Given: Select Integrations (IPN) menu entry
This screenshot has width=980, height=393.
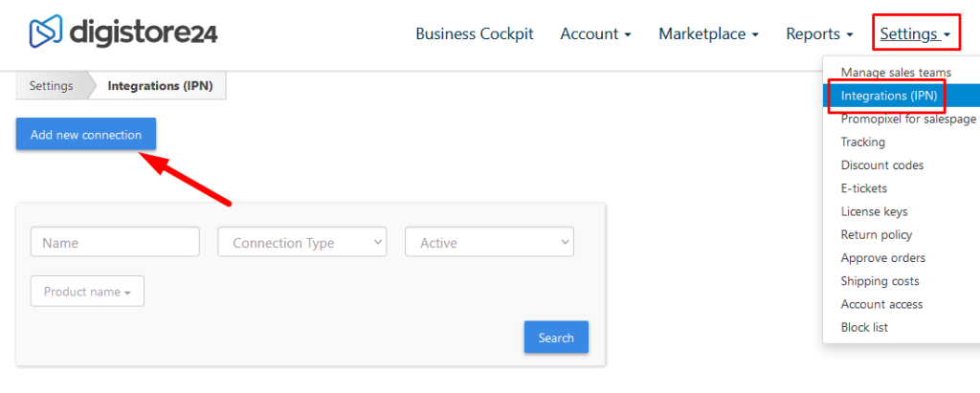Looking at the screenshot, I should [x=902, y=96].
